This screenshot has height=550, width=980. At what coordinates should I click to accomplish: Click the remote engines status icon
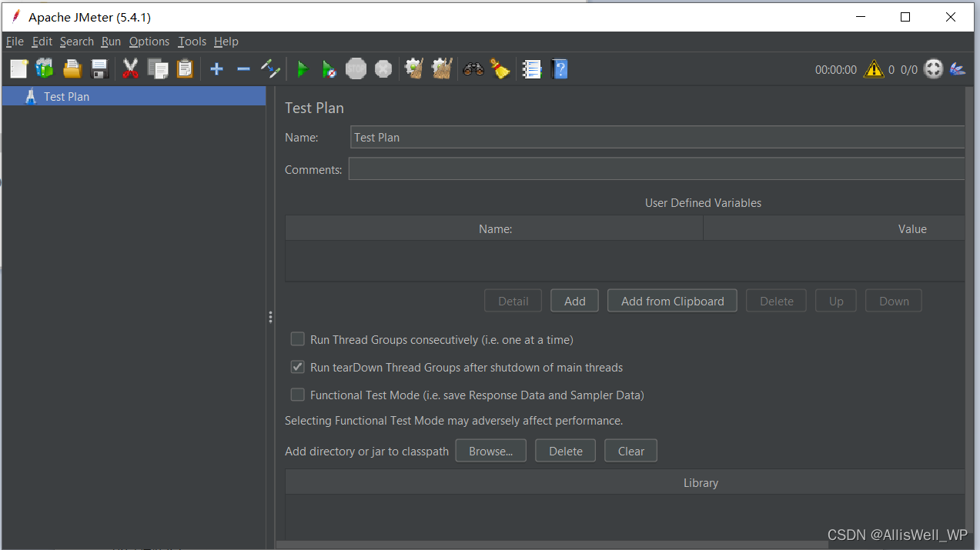tap(933, 69)
